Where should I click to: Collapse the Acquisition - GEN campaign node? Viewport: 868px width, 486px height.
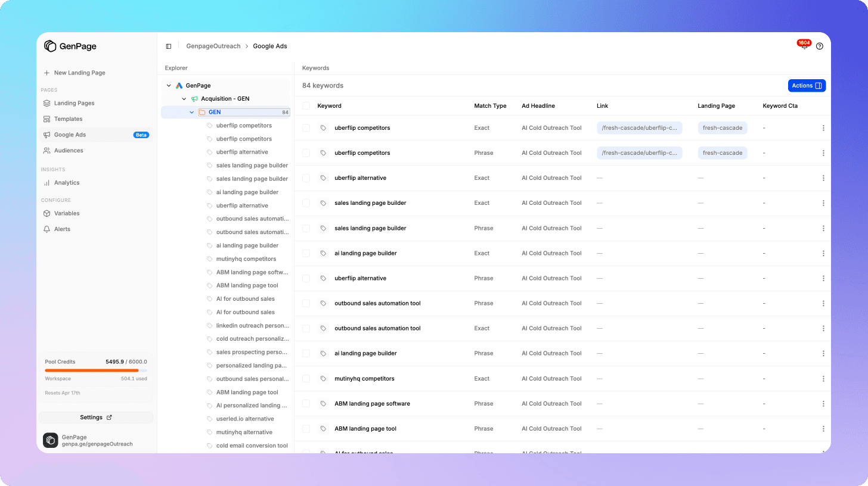coord(184,99)
